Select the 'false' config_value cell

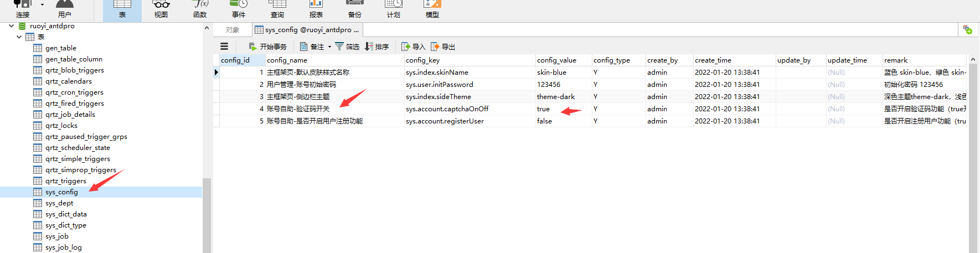tap(563, 121)
